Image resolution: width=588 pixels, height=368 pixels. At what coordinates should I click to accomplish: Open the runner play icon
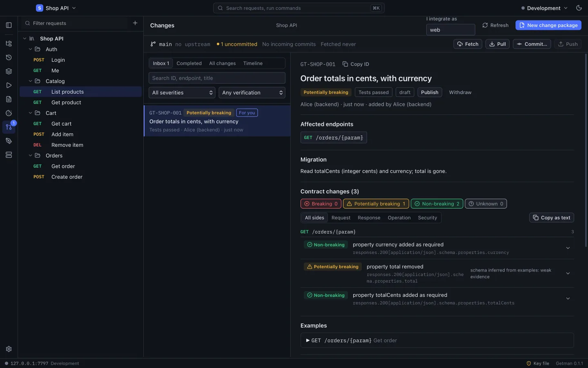click(x=9, y=85)
